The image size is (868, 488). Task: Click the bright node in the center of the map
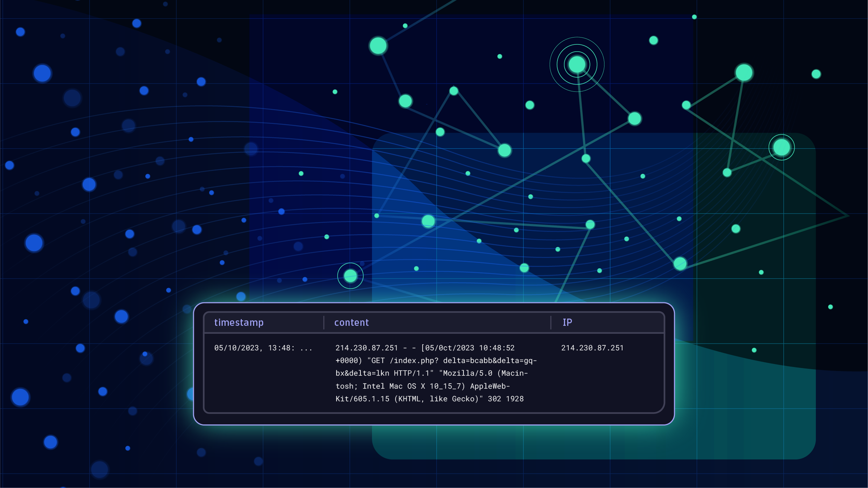[x=428, y=222]
